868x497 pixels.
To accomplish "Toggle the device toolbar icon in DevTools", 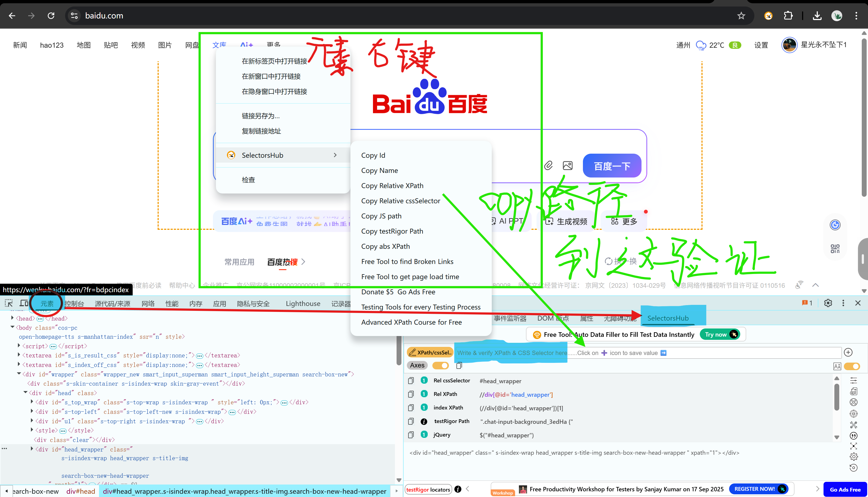I will tap(24, 303).
